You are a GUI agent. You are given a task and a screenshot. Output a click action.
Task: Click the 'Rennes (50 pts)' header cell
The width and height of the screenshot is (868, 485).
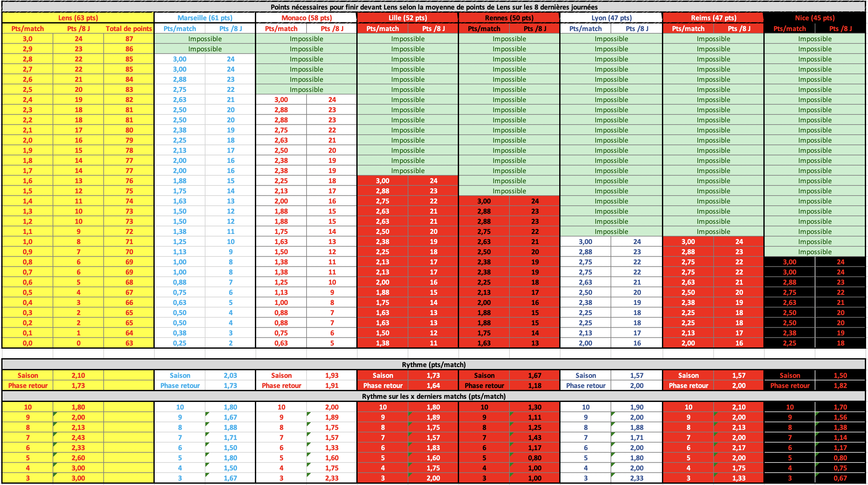[x=509, y=18]
